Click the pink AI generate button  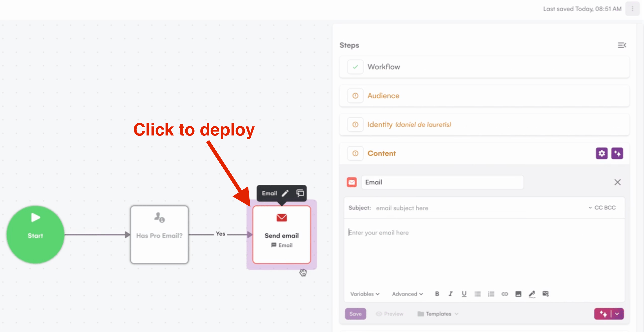point(603,314)
